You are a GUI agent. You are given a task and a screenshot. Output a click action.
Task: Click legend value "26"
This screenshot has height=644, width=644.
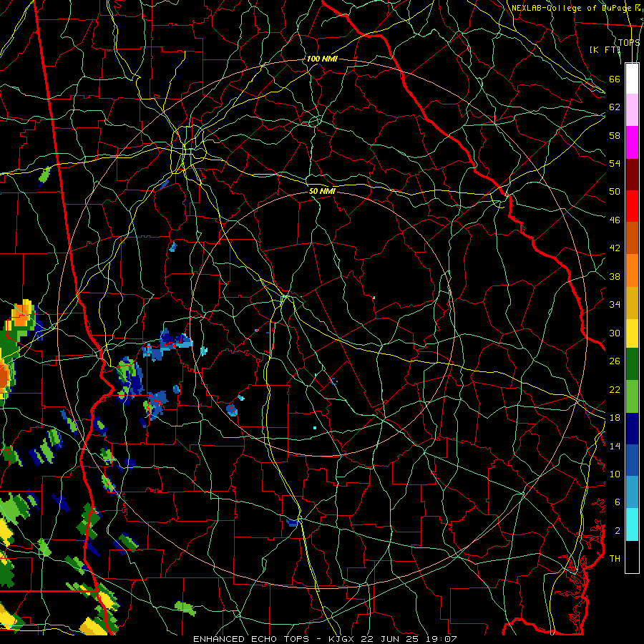pyautogui.click(x=615, y=361)
